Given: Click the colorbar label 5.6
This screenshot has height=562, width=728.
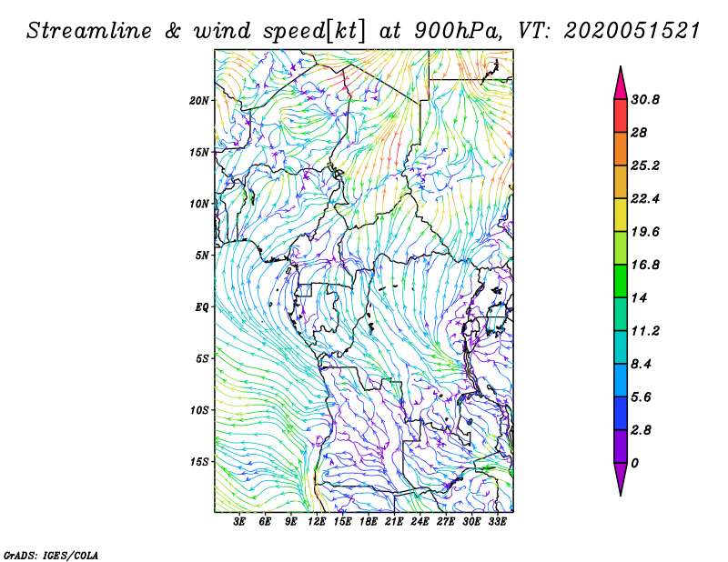Looking at the screenshot, I should pos(642,396).
